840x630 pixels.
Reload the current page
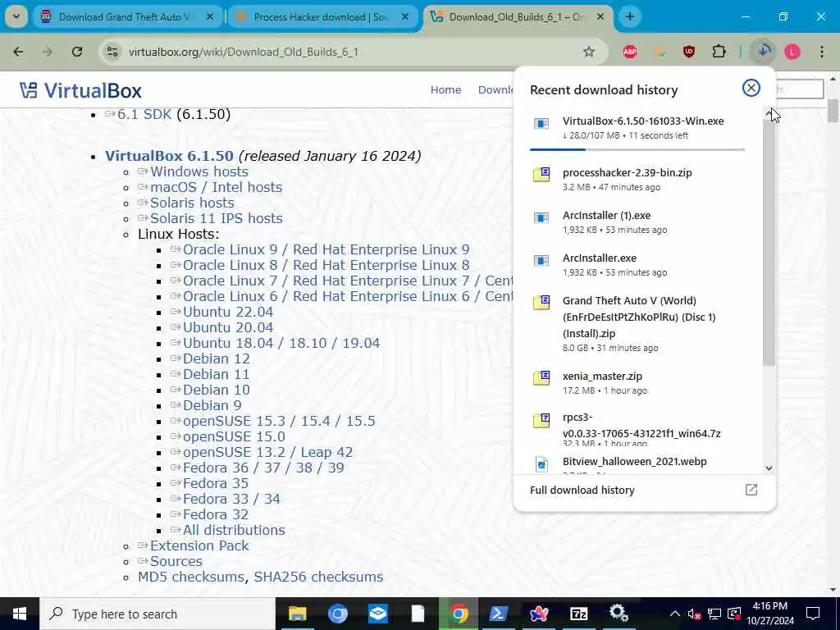tap(77, 52)
